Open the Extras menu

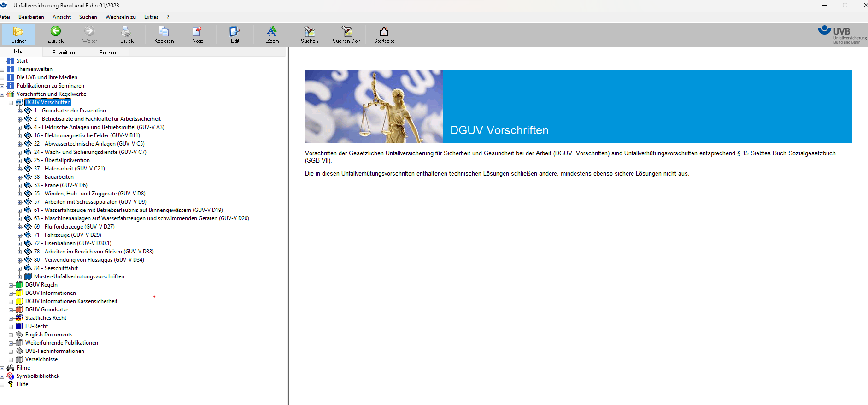[x=151, y=17]
